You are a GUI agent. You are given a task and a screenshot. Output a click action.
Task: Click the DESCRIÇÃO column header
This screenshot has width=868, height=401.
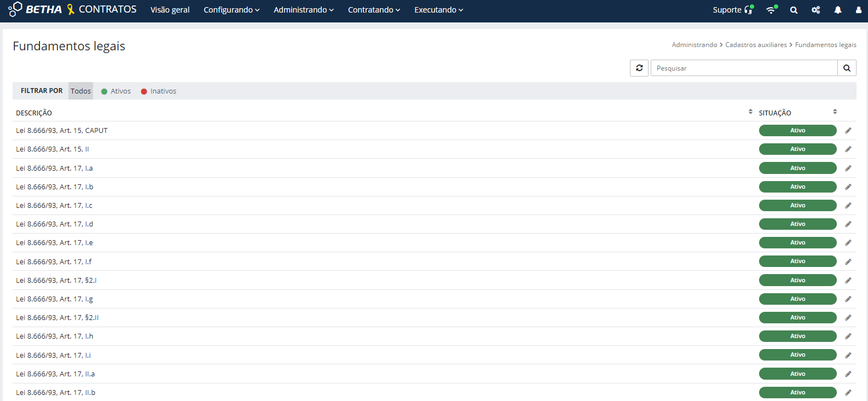34,113
